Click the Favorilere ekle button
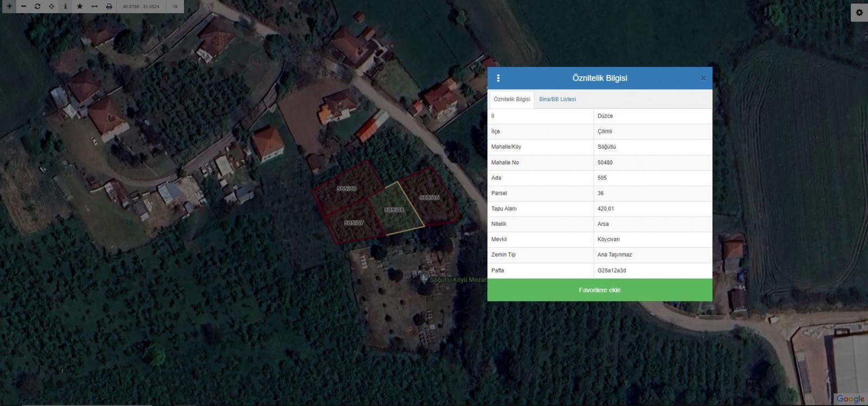 (599, 290)
